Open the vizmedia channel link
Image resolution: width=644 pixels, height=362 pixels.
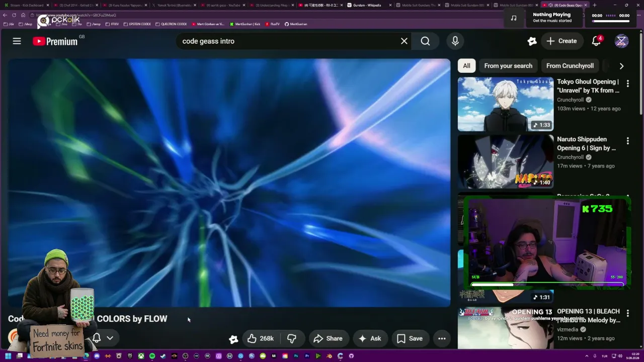(x=568, y=330)
